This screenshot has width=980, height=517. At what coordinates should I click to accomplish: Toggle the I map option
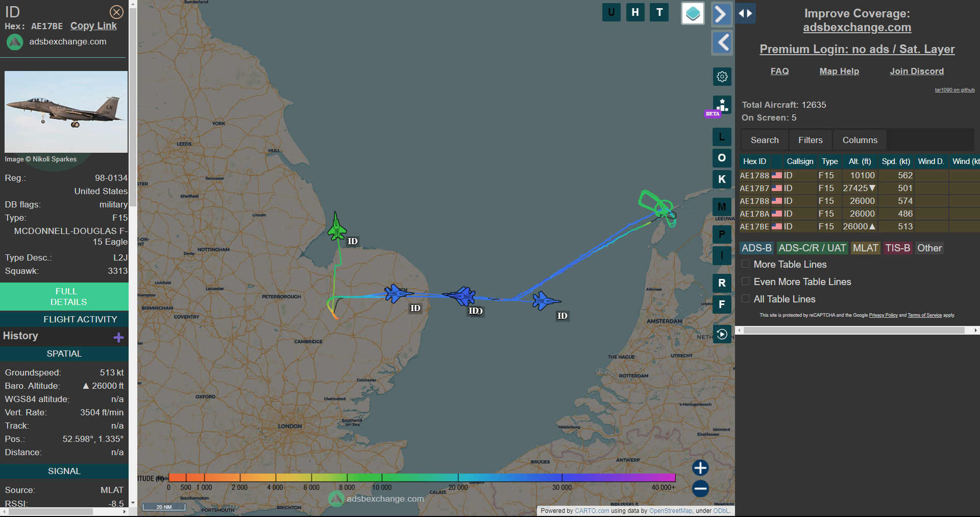[722, 255]
